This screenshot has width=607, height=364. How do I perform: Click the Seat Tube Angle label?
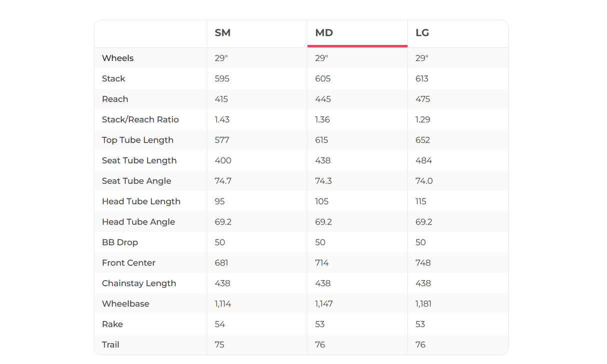136,181
